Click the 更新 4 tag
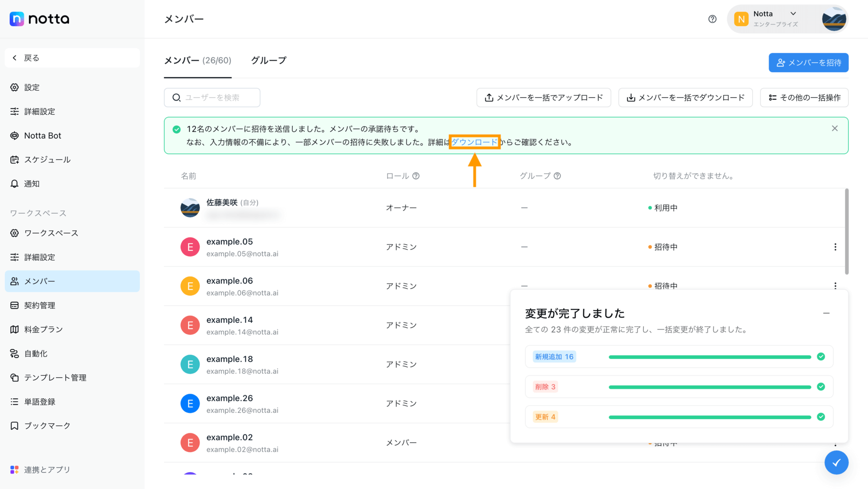The image size is (868, 489). [545, 417]
